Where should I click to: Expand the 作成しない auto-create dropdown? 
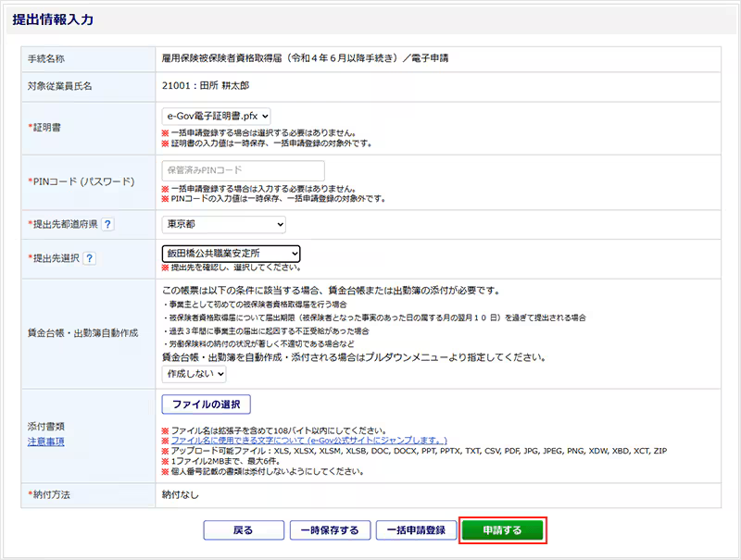click(194, 374)
